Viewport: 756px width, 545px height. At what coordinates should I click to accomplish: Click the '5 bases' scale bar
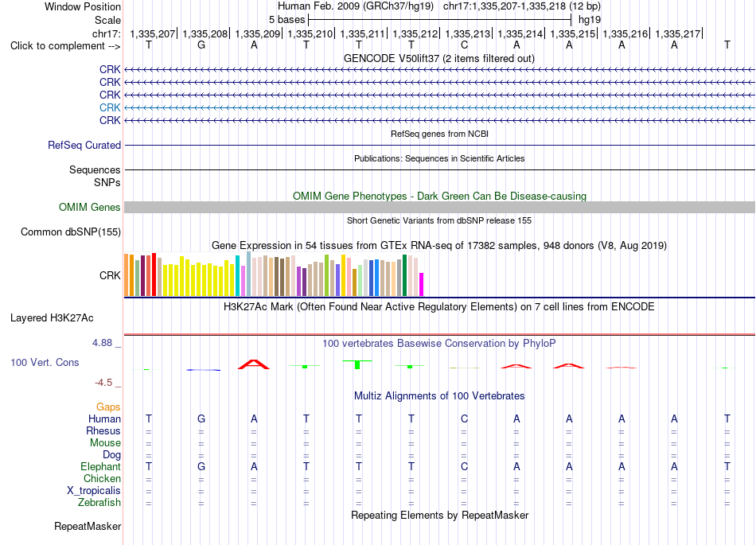coord(440,20)
